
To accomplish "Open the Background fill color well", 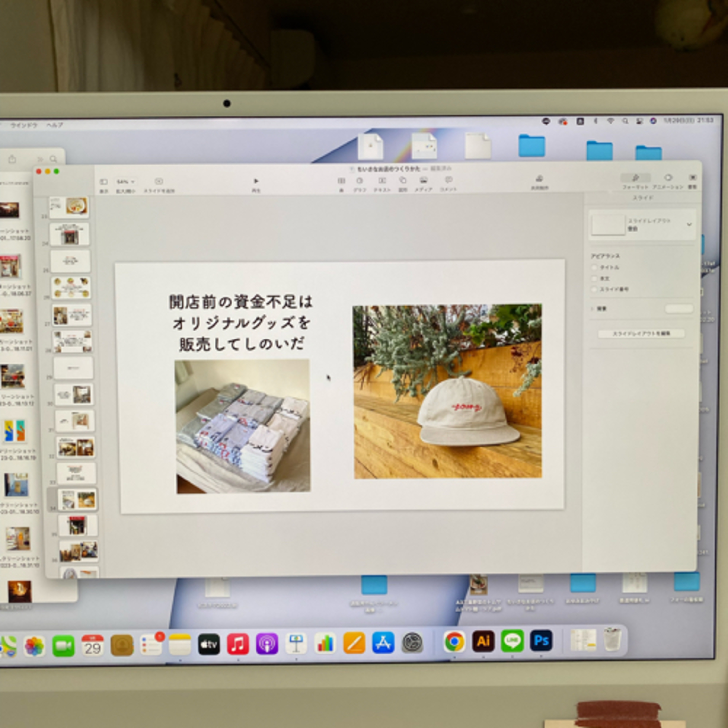I will click(679, 309).
